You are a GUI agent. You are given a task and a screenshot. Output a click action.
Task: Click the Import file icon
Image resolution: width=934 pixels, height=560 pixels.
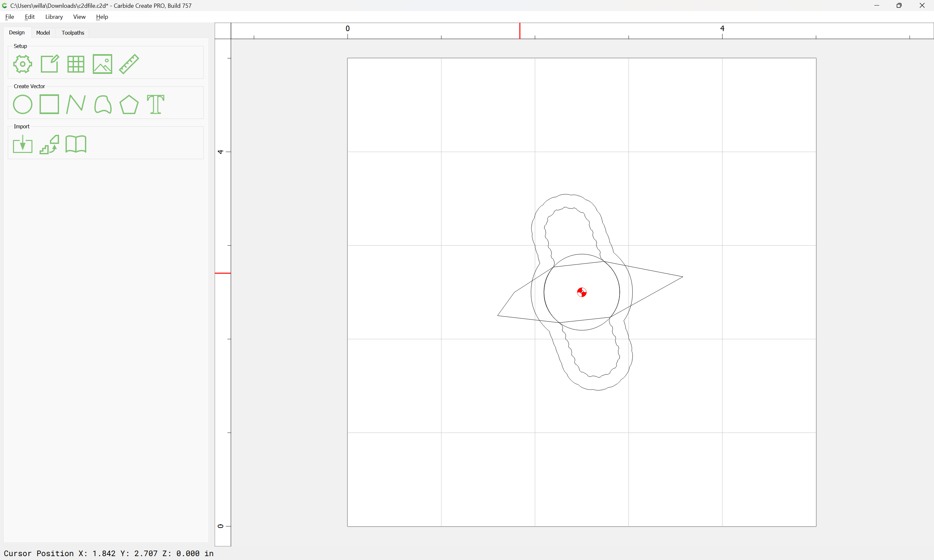(23, 144)
